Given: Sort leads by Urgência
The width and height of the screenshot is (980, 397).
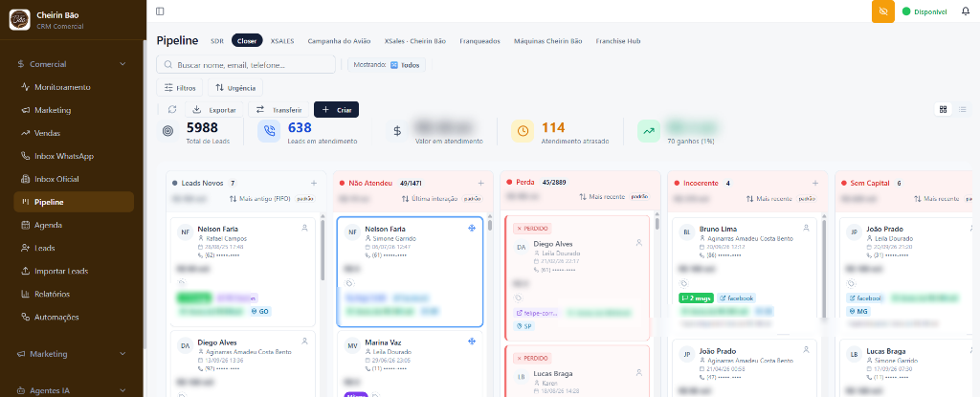Looking at the screenshot, I should tap(235, 88).
